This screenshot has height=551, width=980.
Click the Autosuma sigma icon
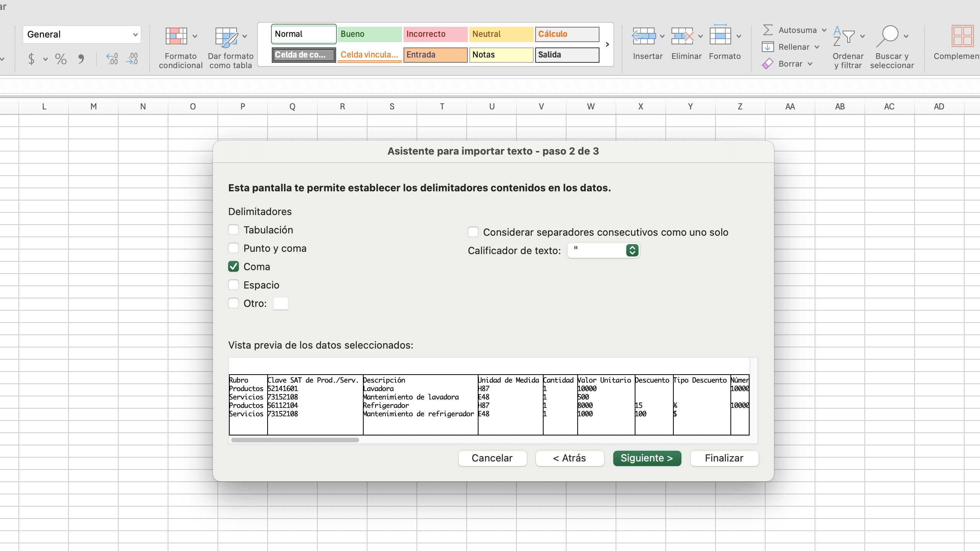[x=768, y=30]
